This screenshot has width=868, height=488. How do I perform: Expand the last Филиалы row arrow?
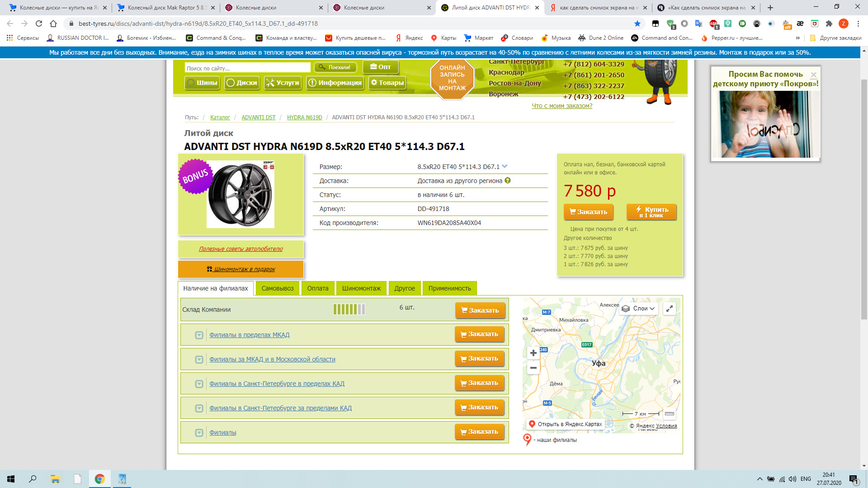coord(199,433)
